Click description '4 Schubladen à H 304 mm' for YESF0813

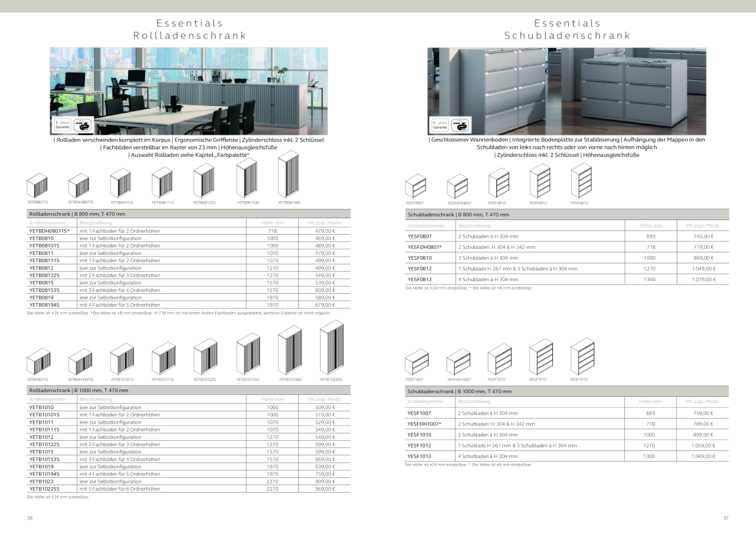pos(488,279)
